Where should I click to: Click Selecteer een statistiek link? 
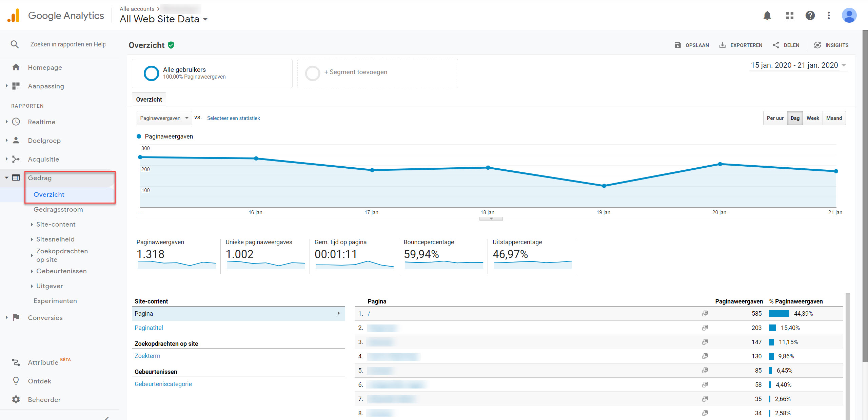(234, 118)
